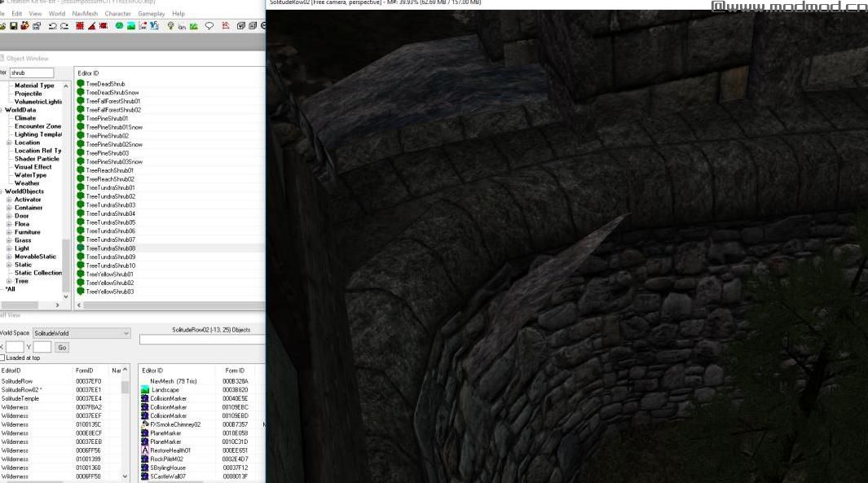The height and width of the screenshot is (483, 868).
Task: Click the Object Window filter field containing shrub
Action: point(32,72)
